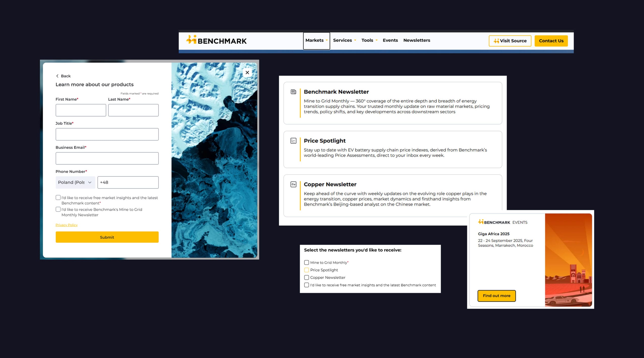Click the Visit Source button
Viewport: 644px width, 358px height.
click(510, 41)
